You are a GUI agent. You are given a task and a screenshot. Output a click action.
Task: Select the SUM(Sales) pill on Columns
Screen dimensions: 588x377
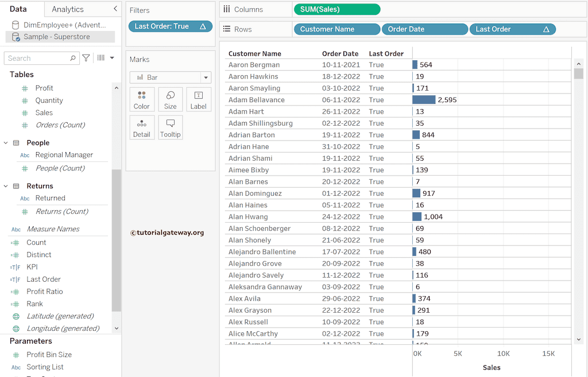click(337, 9)
